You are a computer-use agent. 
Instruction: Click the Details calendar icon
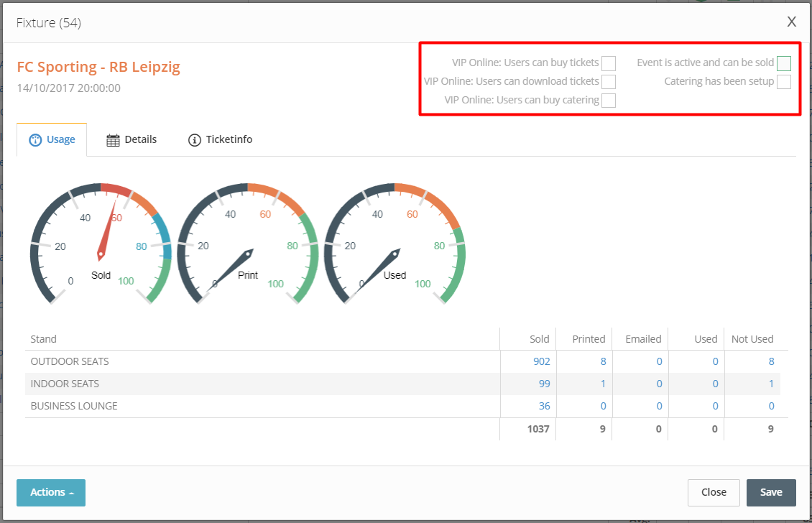(x=113, y=140)
